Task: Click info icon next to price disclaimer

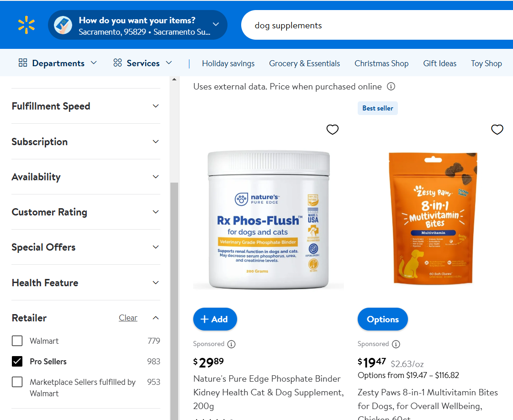Action: click(391, 86)
